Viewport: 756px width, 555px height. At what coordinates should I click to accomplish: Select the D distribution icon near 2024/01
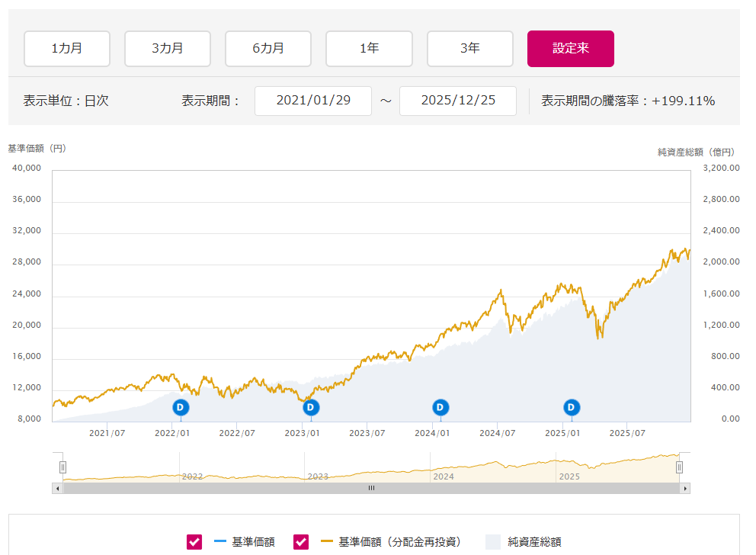(440, 408)
